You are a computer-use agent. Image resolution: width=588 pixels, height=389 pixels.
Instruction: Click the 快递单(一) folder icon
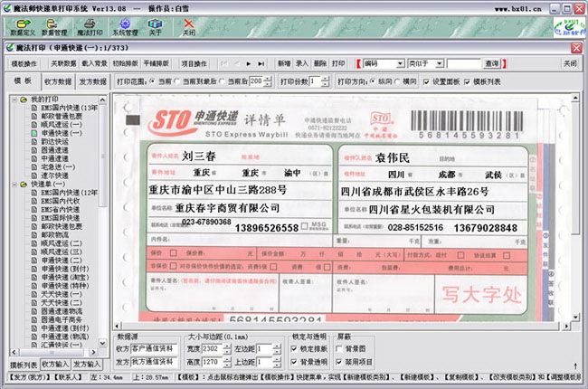tap(24, 185)
